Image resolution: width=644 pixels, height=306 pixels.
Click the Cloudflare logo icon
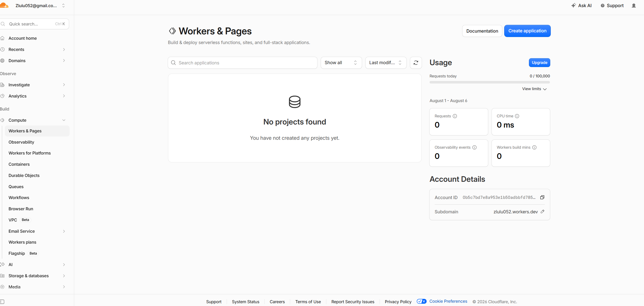coord(4,5)
